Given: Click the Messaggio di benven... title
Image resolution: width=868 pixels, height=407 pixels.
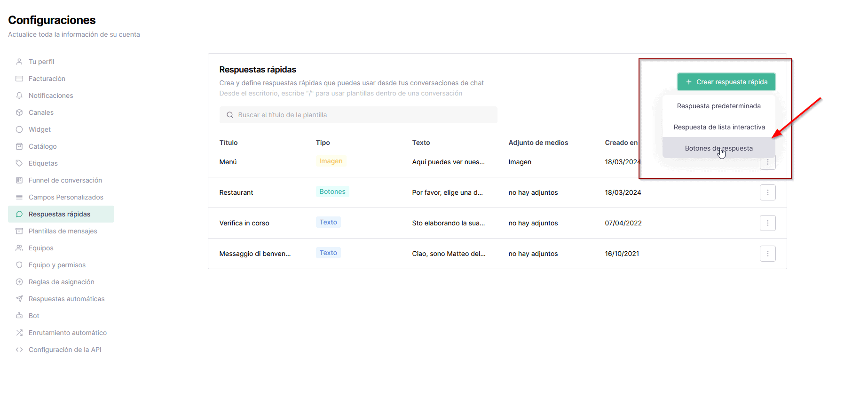Looking at the screenshot, I should [x=255, y=254].
